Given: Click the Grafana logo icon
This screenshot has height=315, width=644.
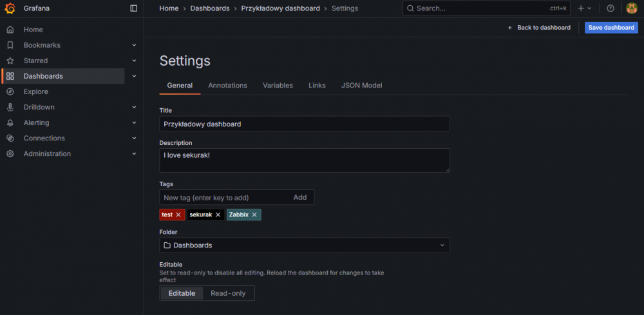Looking at the screenshot, I should click(x=10, y=8).
